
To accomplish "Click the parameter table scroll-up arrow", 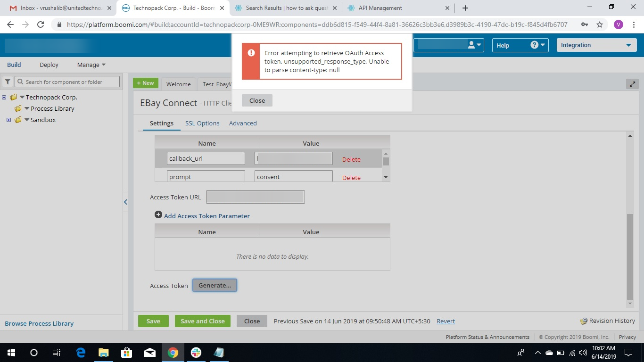I will coord(386,154).
